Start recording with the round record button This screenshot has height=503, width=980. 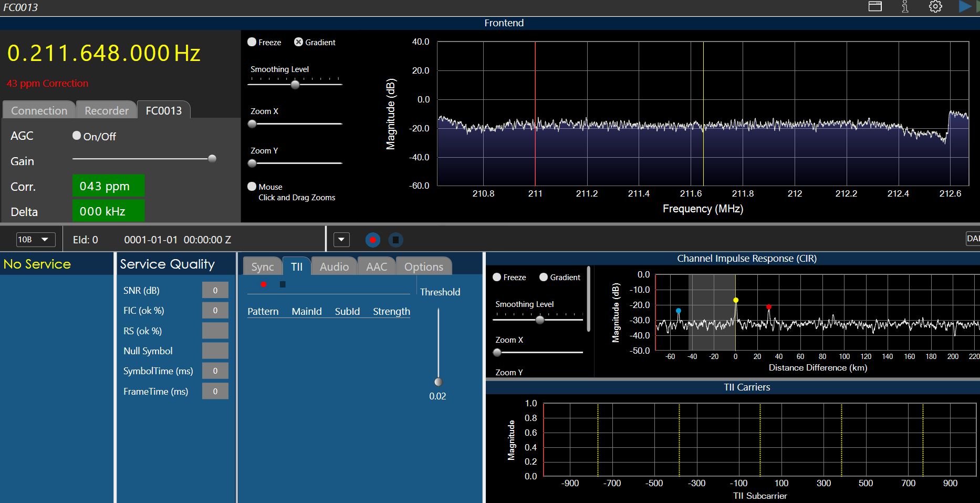point(372,240)
